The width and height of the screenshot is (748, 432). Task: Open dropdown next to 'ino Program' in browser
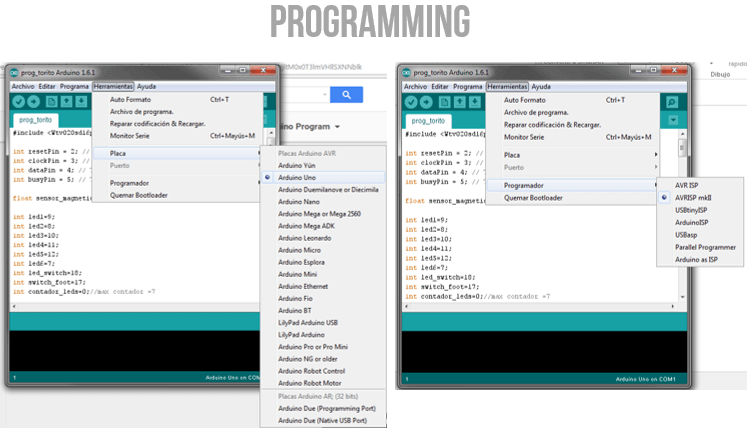tap(337, 127)
